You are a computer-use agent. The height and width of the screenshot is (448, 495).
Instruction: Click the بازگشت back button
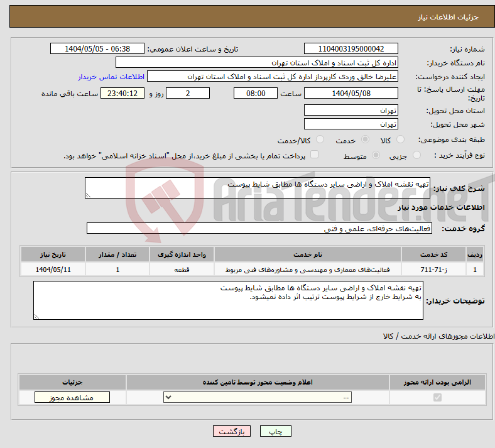(x=232, y=431)
